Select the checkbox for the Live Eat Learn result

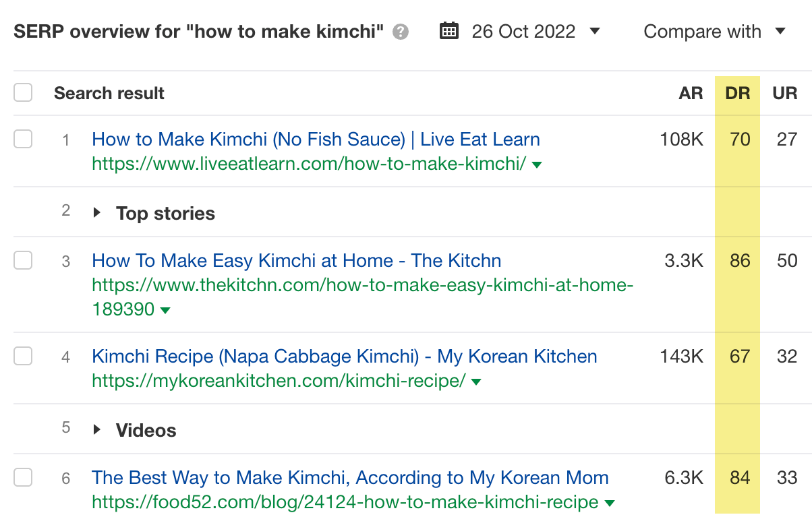(x=23, y=139)
